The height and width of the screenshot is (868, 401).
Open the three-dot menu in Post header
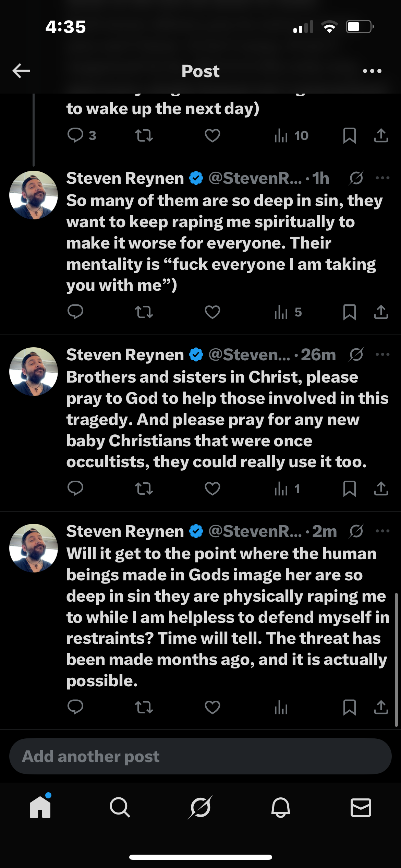pos(372,71)
